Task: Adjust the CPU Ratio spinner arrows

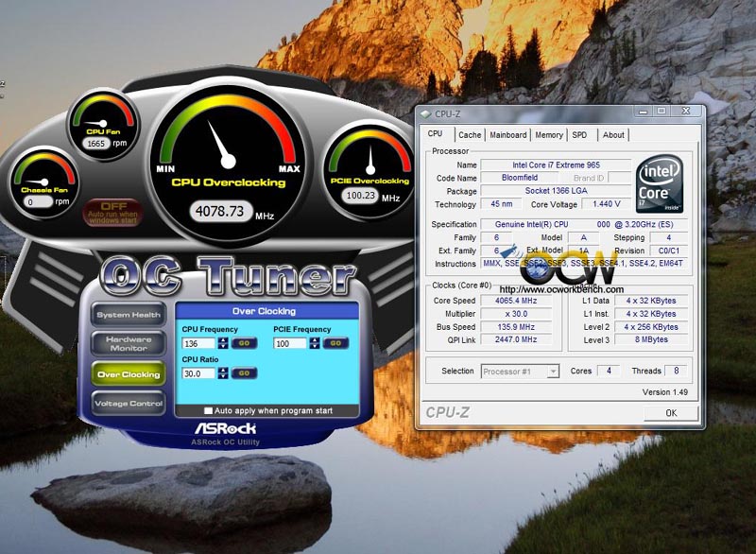Action: click(x=223, y=373)
